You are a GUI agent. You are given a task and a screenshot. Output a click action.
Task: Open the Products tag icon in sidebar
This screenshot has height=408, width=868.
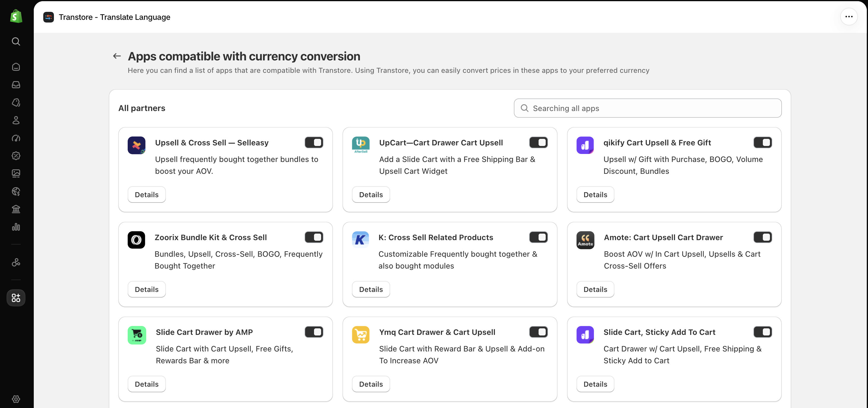coord(16,102)
